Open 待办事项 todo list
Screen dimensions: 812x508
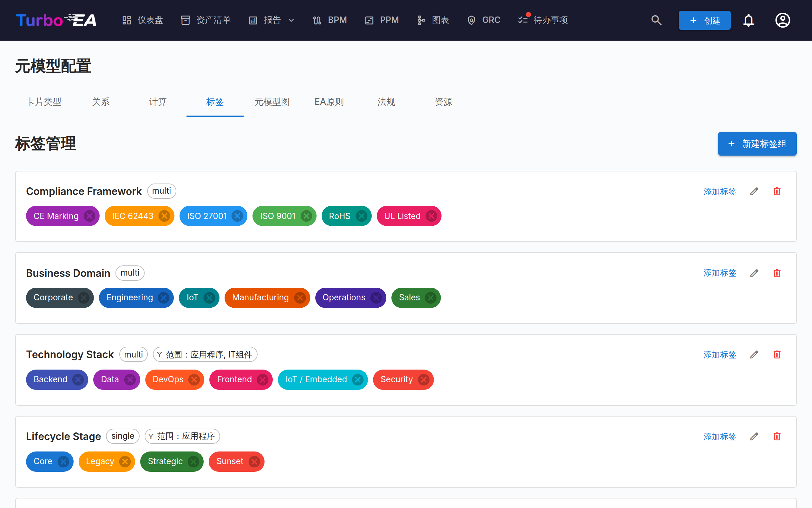pos(543,20)
